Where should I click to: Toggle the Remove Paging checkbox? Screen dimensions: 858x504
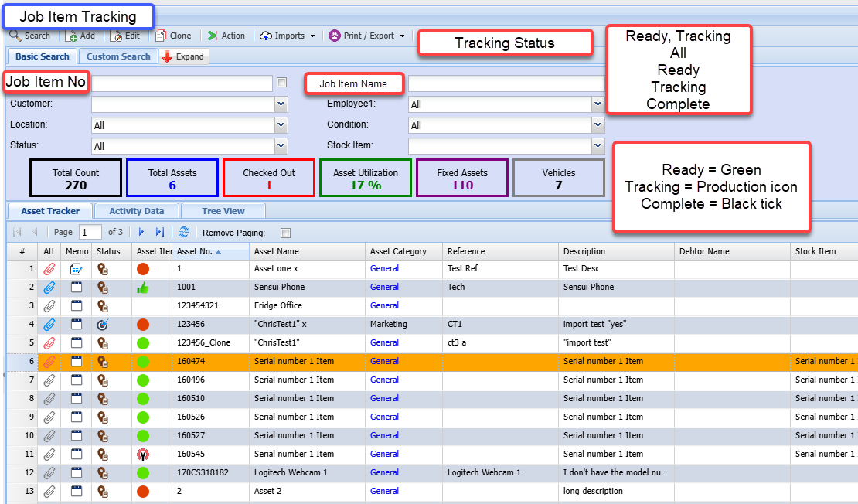coord(285,233)
